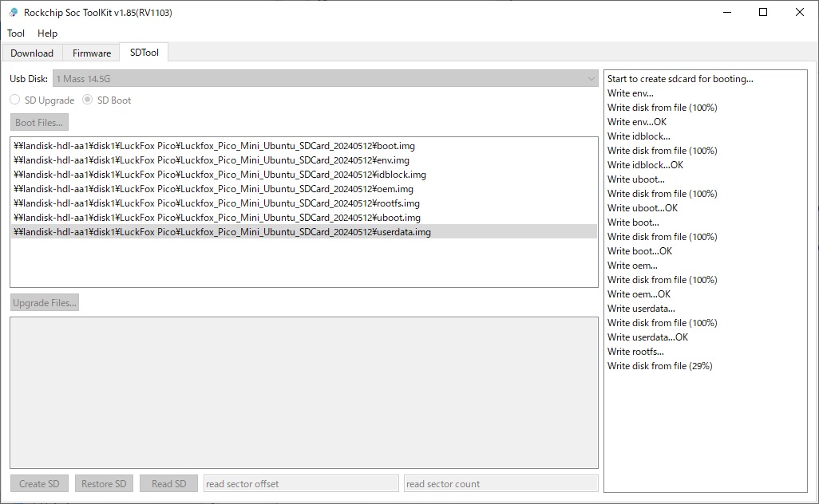This screenshot has height=504, width=819.
Task: Click log line 'Write userdata...OK'
Action: point(647,337)
